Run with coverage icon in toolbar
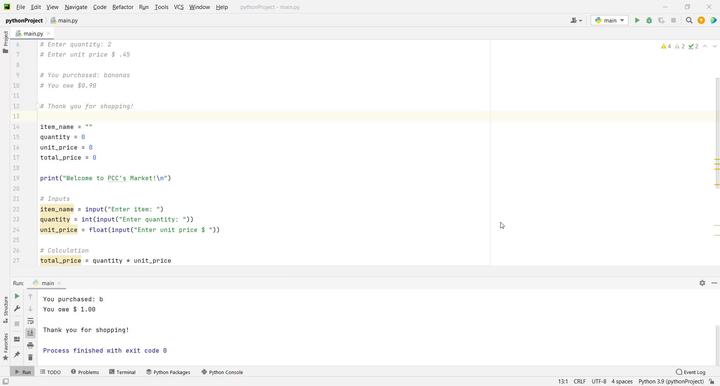The width and height of the screenshot is (720, 386). point(661,20)
